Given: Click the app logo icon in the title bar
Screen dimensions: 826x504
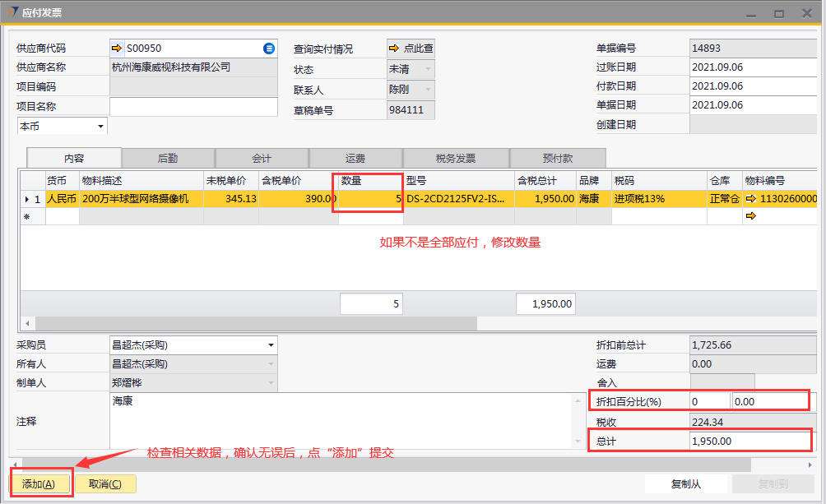Looking at the screenshot, I should coord(11,12).
